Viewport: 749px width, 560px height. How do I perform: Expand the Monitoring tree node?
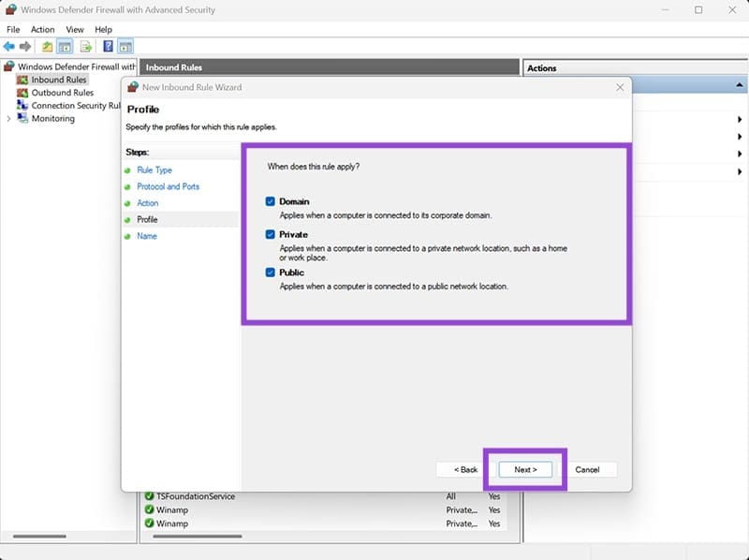9,118
